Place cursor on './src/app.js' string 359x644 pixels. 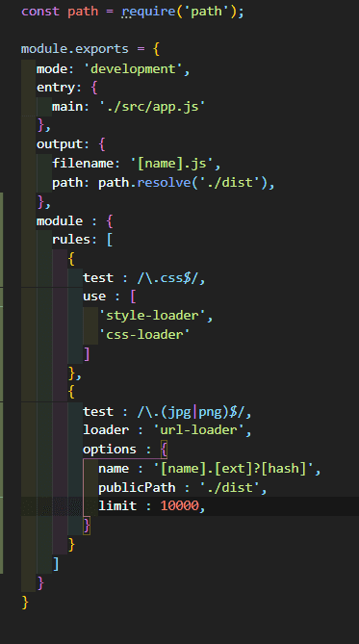(152, 107)
